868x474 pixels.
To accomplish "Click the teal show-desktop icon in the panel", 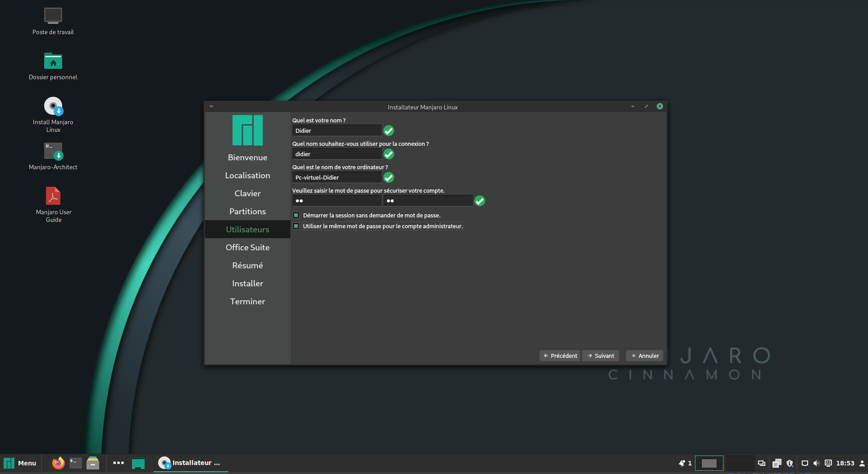I will (138, 463).
